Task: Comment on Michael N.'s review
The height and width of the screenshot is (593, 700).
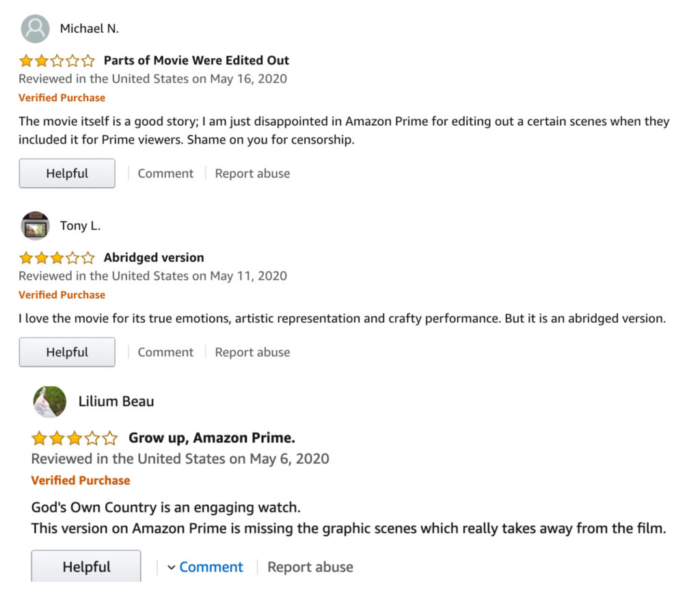Action: point(165,174)
